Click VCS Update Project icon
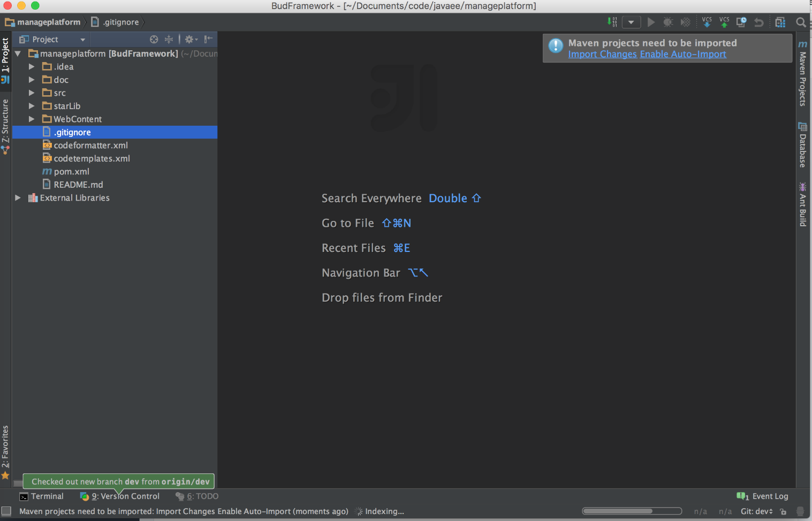The height and width of the screenshot is (521, 812). [707, 22]
